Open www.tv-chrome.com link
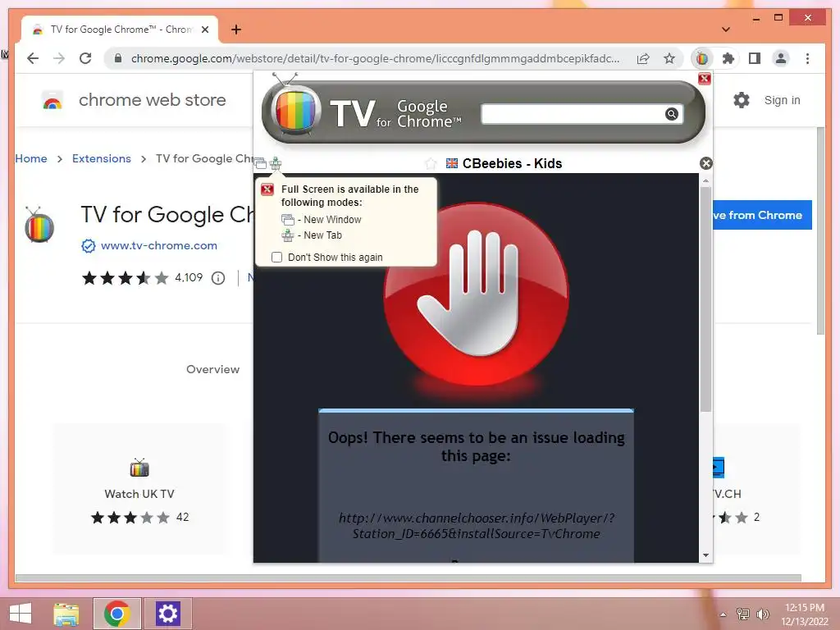The image size is (840, 630). [x=158, y=245]
